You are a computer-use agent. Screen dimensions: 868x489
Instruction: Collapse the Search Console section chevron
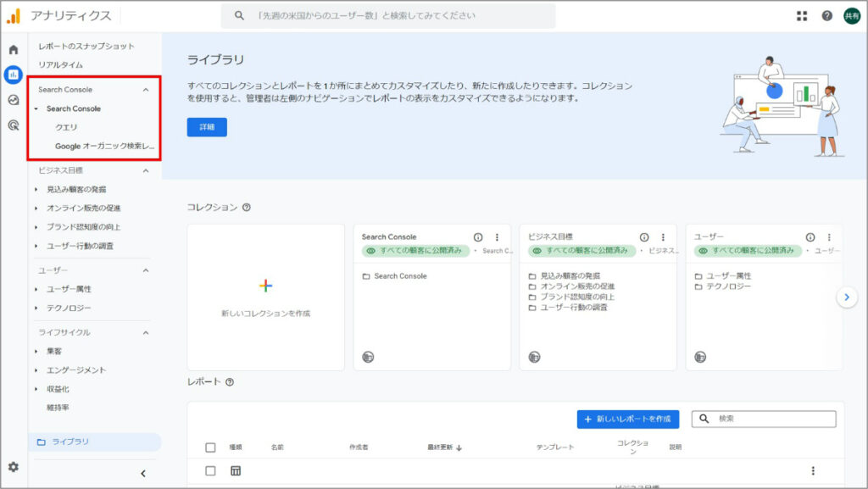pos(146,90)
